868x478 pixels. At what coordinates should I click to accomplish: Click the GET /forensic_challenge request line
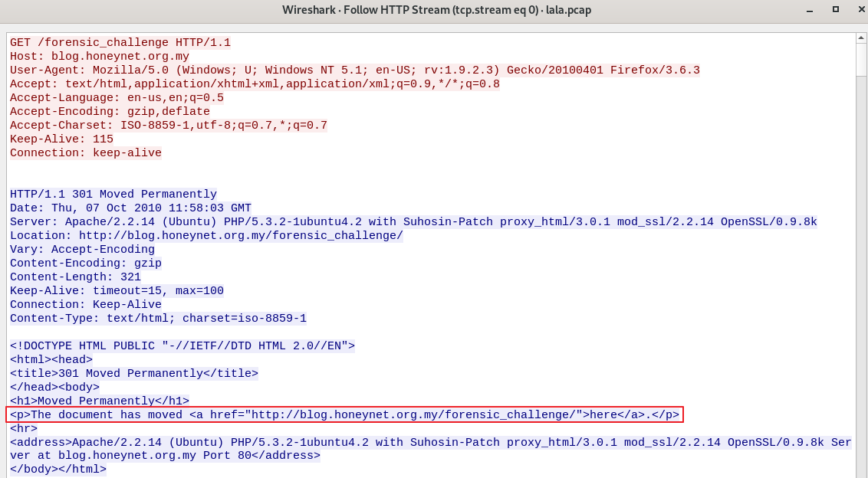pos(120,43)
